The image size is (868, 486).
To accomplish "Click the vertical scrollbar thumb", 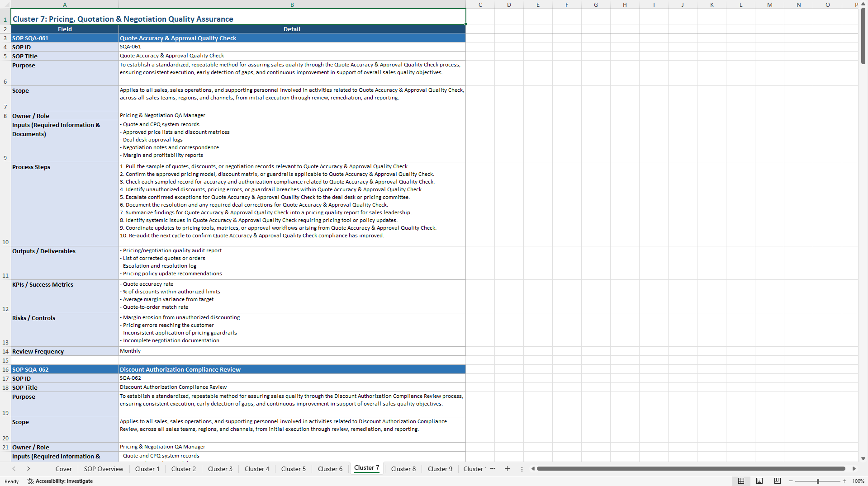I will tap(863, 36).
